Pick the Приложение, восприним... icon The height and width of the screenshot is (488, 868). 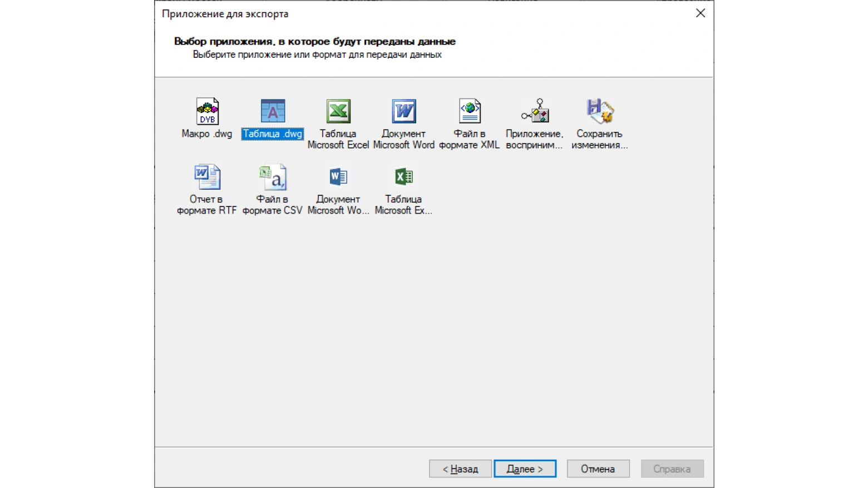click(535, 111)
